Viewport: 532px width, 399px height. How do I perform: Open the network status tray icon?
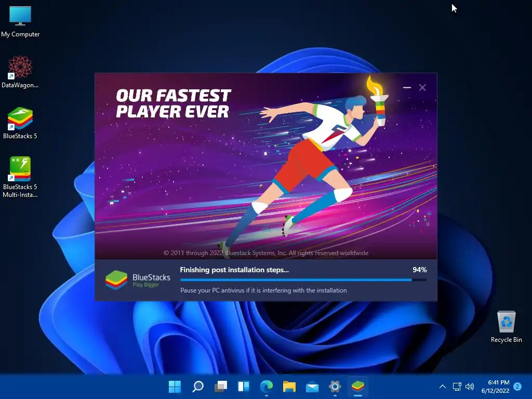tap(457, 387)
